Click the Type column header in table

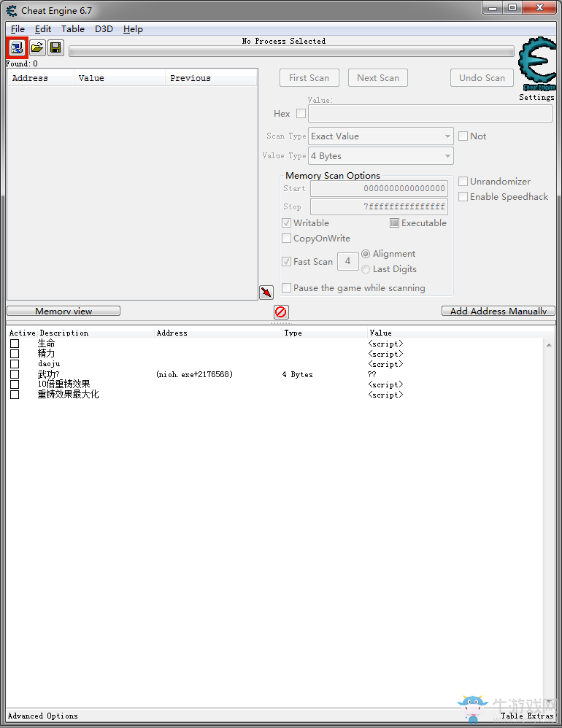coord(325,333)
